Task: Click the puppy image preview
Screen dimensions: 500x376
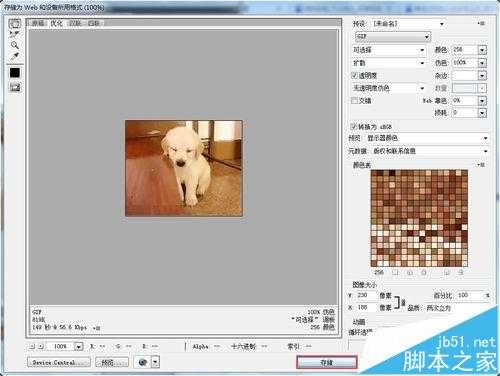Action: 184,168
